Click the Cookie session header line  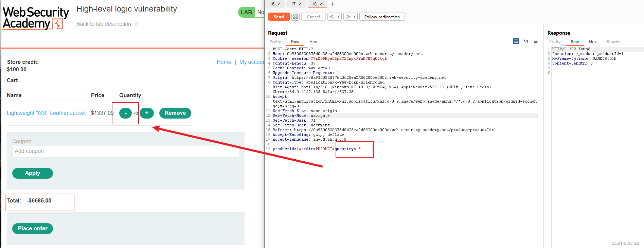pyautogui.click(x=329, y=58)
